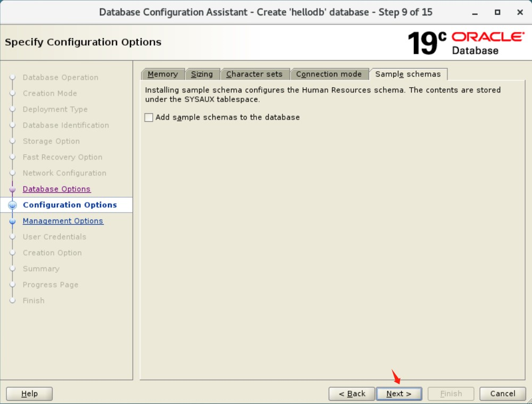Open the Character sets tab
The image size is (532, 404).
click(254, 74)
